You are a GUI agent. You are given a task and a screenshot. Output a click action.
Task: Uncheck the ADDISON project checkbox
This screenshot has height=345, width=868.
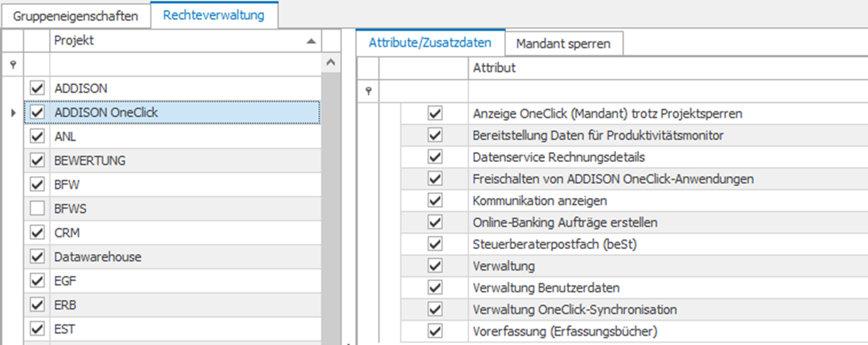pos(37,88)
